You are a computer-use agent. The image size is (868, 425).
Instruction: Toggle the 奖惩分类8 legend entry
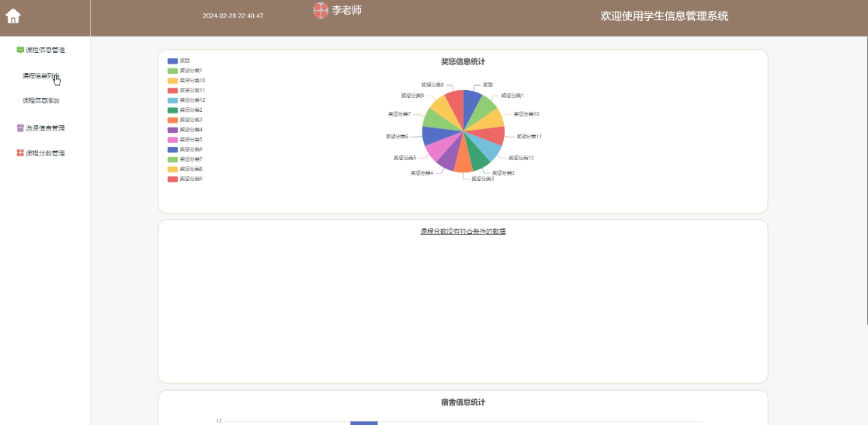185,169
